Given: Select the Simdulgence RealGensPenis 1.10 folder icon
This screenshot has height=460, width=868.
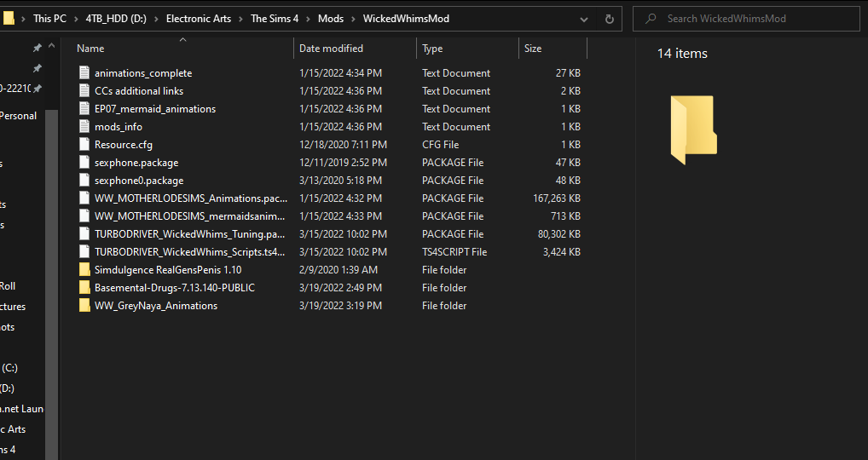Looking at the screenshot, I should (84, 270).
